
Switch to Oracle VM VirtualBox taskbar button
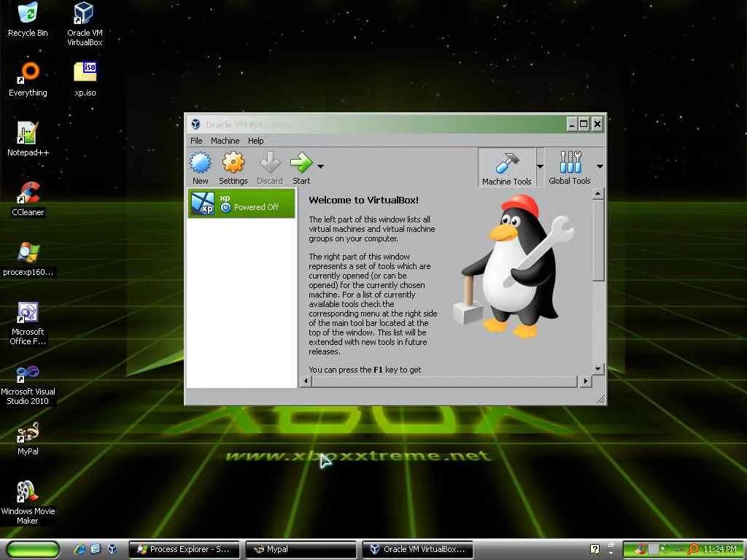coord(418,550)
